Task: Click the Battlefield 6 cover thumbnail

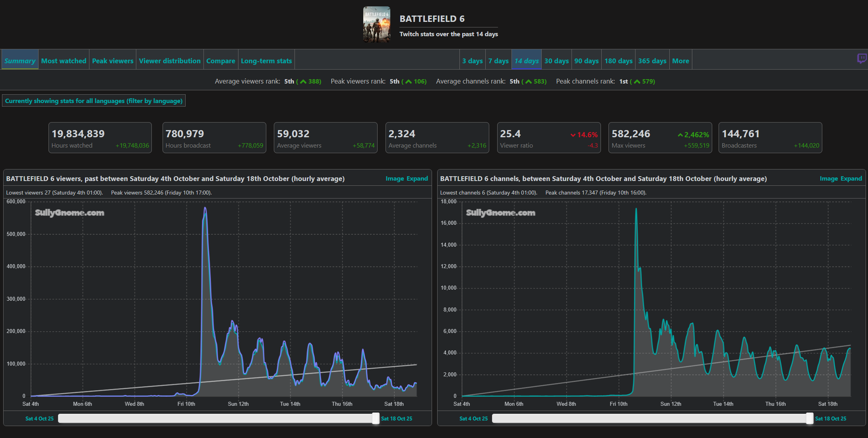Action: (x=376, y=25)
